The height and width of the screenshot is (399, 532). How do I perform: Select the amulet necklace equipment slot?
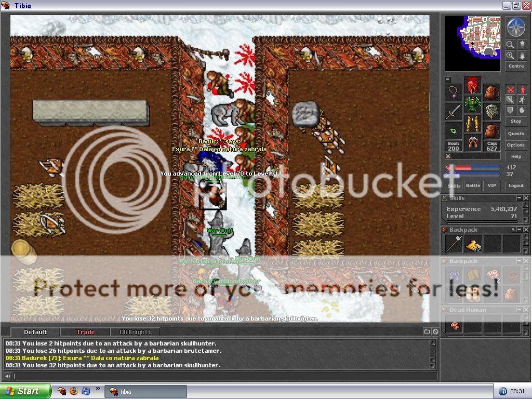[x=454, y=92]
